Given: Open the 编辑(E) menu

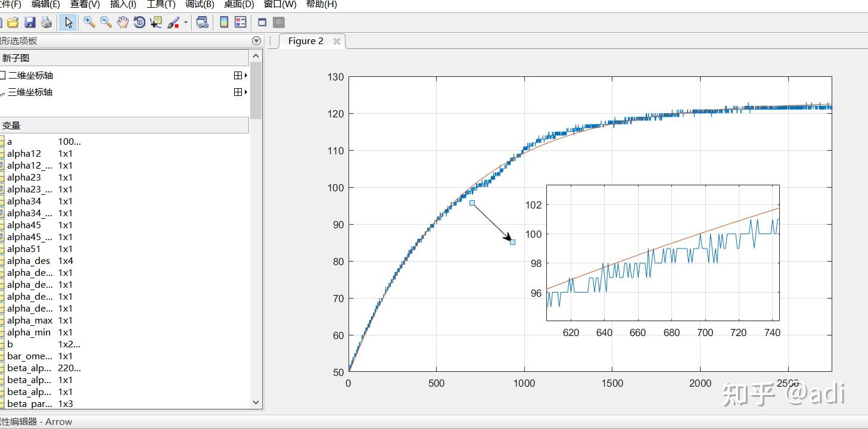Looking at the screenshot, I should 45,4.
